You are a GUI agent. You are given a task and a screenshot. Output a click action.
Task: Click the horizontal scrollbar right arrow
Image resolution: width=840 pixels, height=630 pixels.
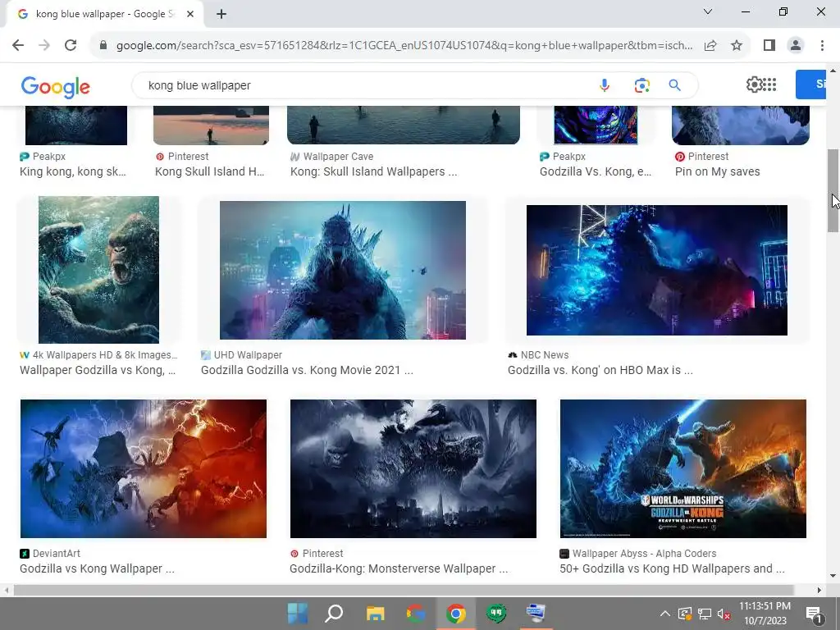819,590
